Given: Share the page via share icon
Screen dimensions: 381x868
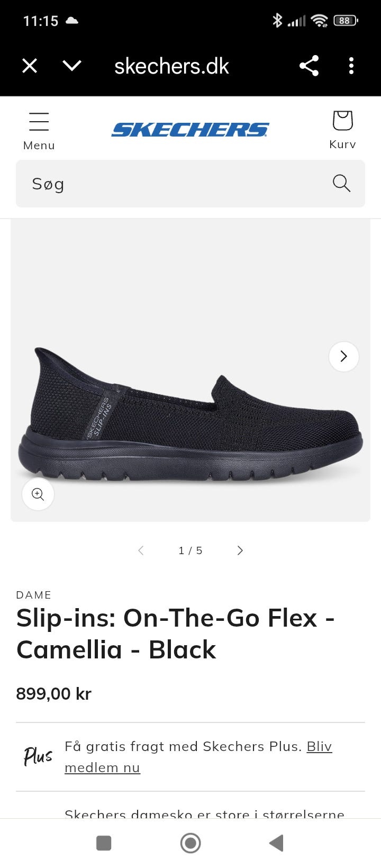Looking at the screenshot, I should pyautogui.click(x=309, y=66).
